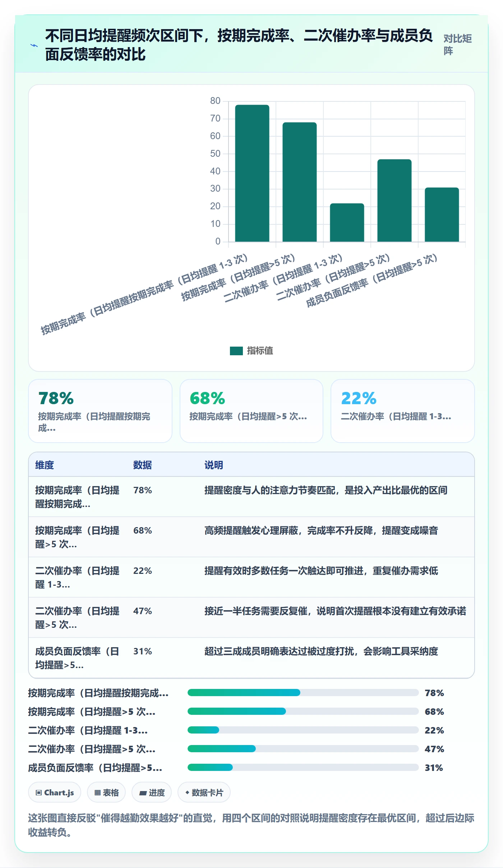Click the 指标值 legend label
This screenshot has width=503, height=868.
[260, 351]
